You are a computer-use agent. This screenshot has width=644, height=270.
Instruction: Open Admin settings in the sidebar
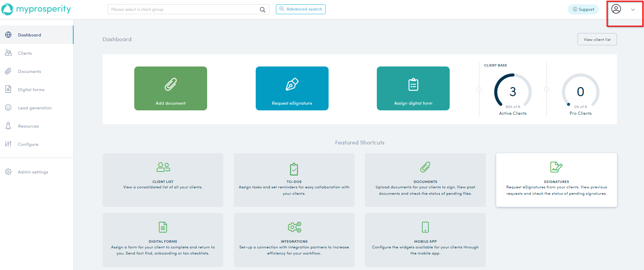pos(33,172)
